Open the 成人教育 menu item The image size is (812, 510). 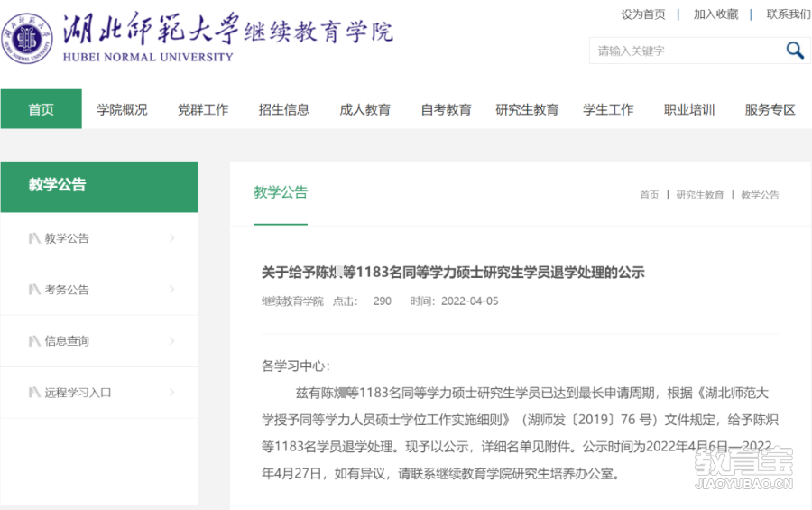[365, 109]
